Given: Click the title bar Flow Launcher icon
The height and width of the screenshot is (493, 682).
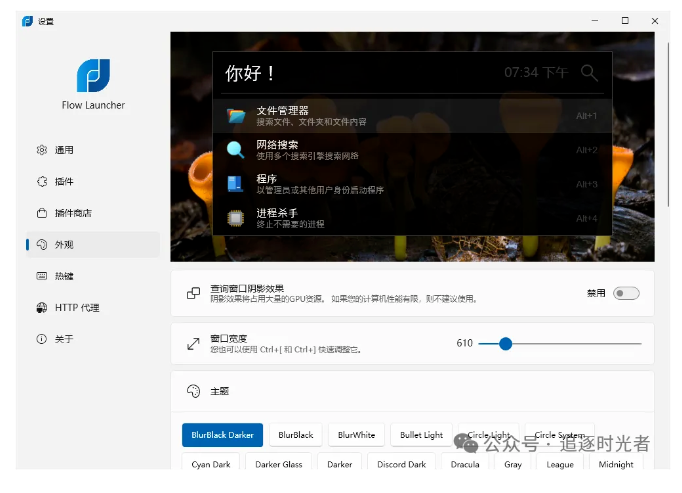Looking at the screenshot, I should point(27,21).
